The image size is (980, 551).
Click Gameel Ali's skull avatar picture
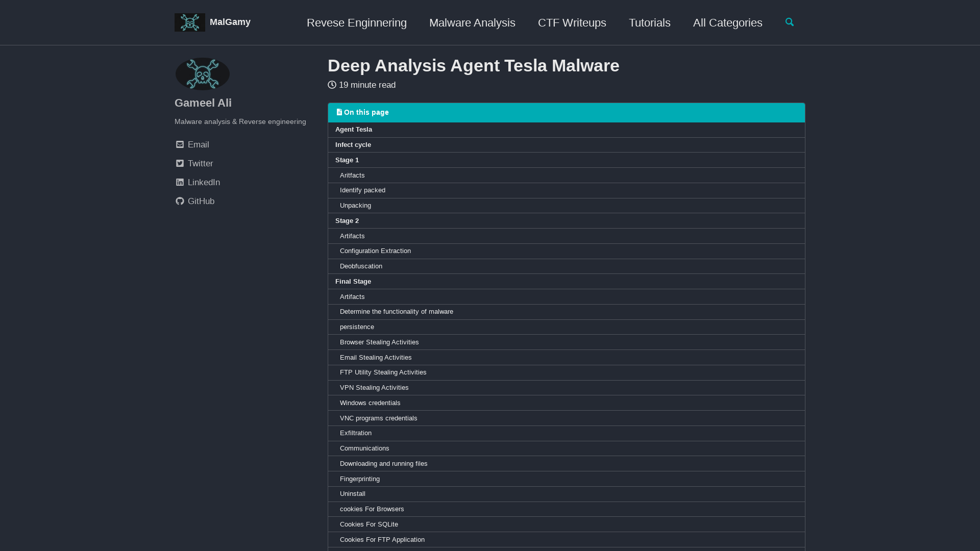203,74
